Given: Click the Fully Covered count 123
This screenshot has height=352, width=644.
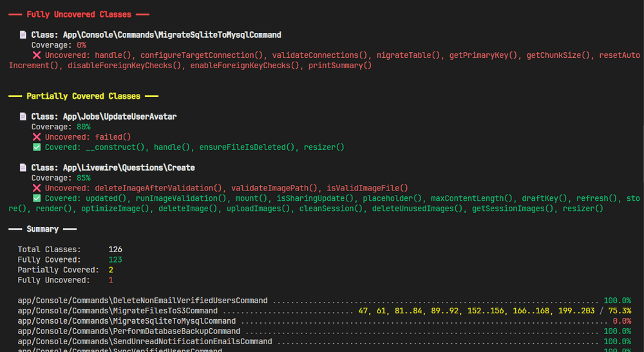Looking at the screenshot, I should [x=115, y=259].
